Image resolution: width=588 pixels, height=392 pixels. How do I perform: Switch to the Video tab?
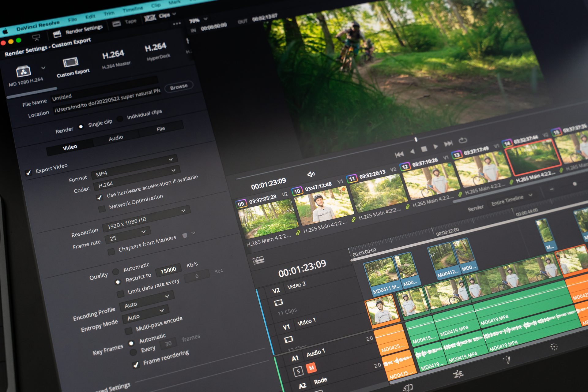[x=70, y=147]
